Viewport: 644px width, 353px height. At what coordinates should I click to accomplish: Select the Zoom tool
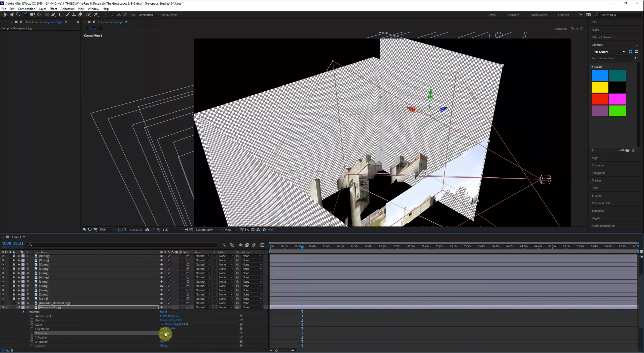pyautogui.click(x=18, y=15)
